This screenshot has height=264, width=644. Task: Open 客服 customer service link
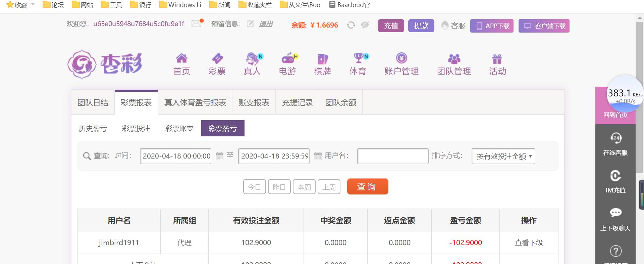453,26
